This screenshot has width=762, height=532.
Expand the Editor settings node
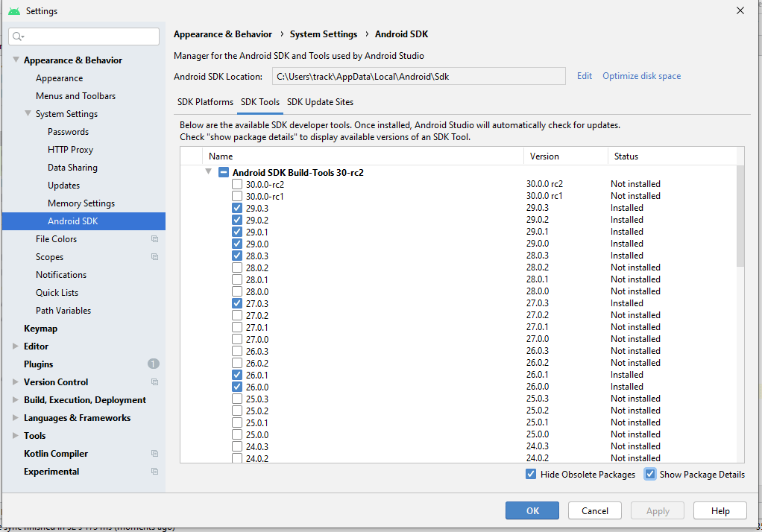click(x=16, y=346)
